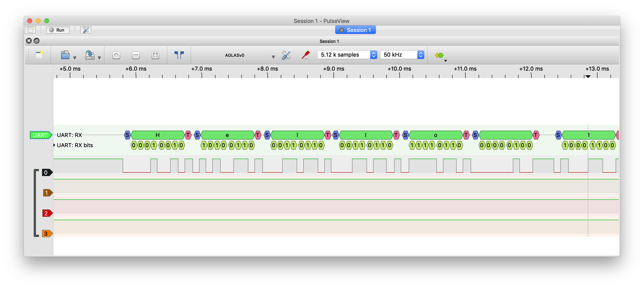Click the green UART decoder label
The height and width of the screenshot is (288, 644).
[x=40, y=135]
